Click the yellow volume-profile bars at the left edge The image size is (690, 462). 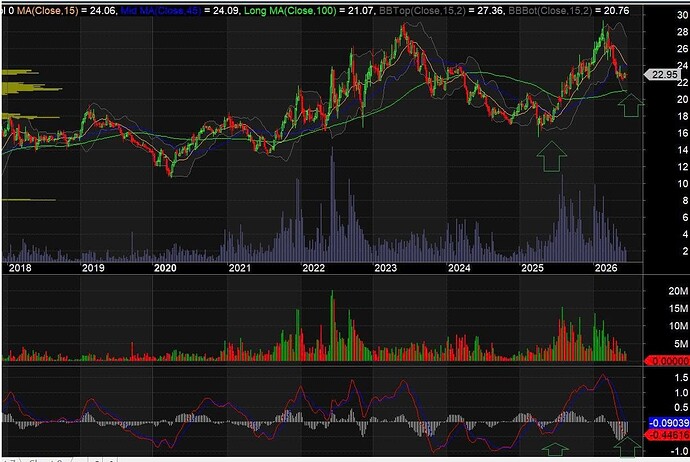point(31,82)
